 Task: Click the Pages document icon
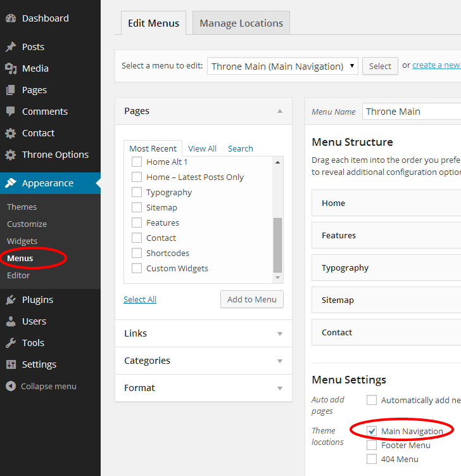[11, 90]
